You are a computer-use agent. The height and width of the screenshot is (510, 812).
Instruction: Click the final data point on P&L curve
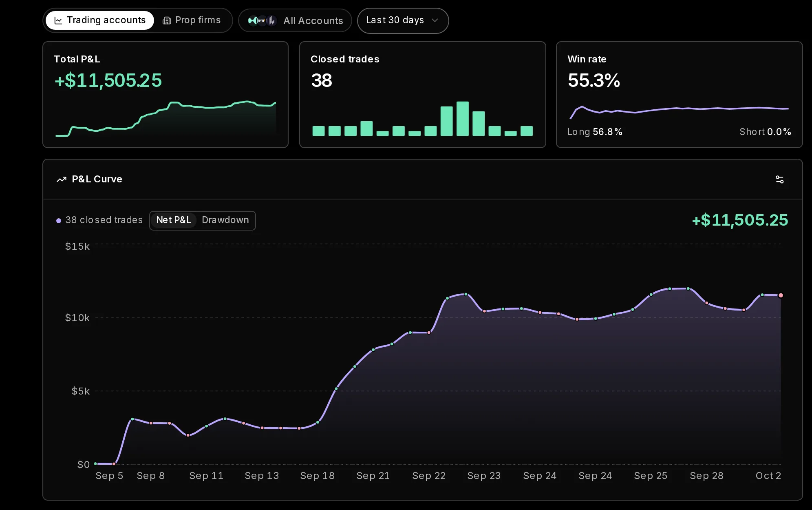[x=781, y=295]
